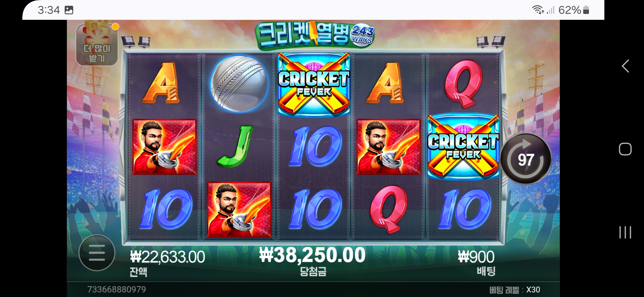Tap the batsman symbol in fourth reel
The height and width of the screenshot is (297, 644).
coord(388,147)
